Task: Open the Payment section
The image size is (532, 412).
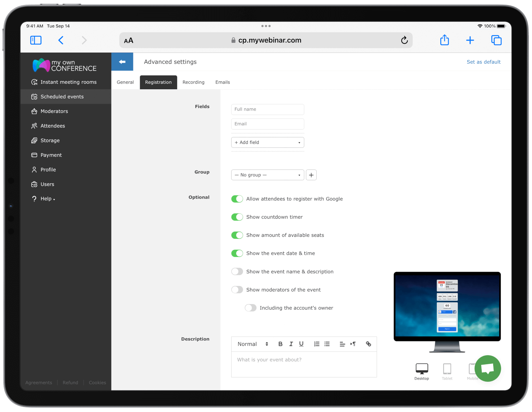Action: click(51, 155)
